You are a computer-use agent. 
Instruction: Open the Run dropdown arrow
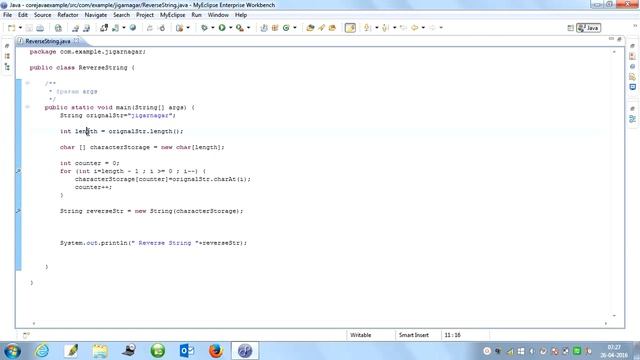(x=231, y=28)
